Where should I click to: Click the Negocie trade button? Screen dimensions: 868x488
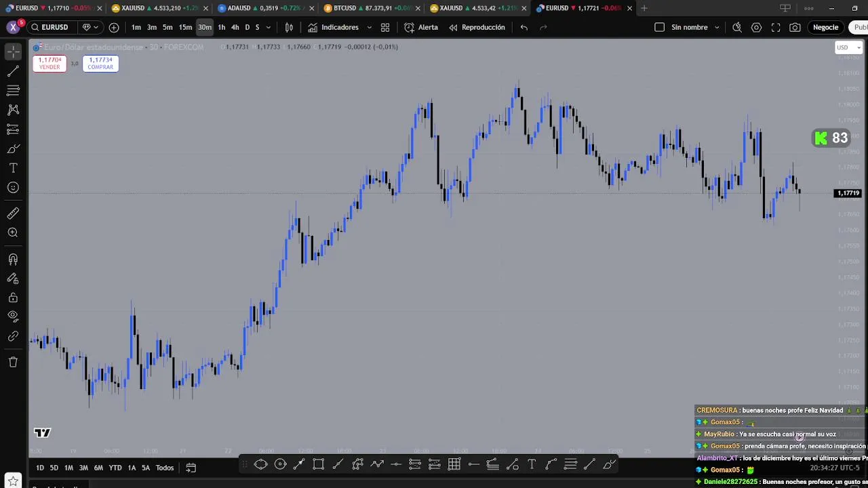(825, 27)
